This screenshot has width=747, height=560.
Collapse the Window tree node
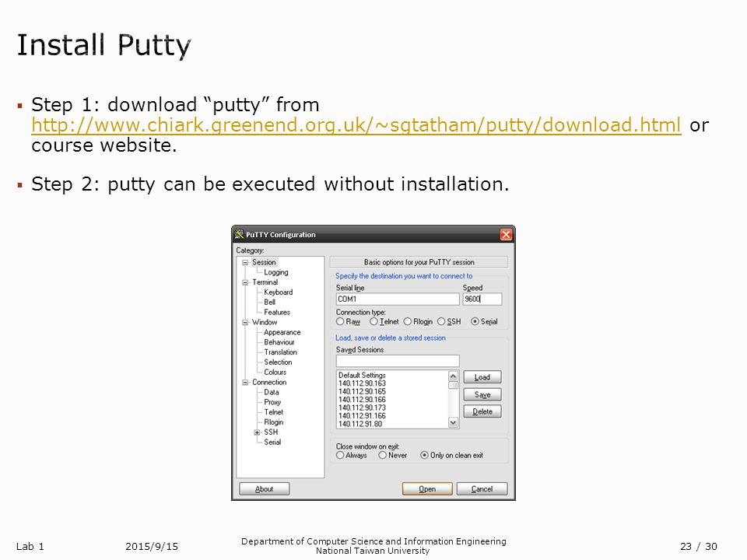(245, 322)
